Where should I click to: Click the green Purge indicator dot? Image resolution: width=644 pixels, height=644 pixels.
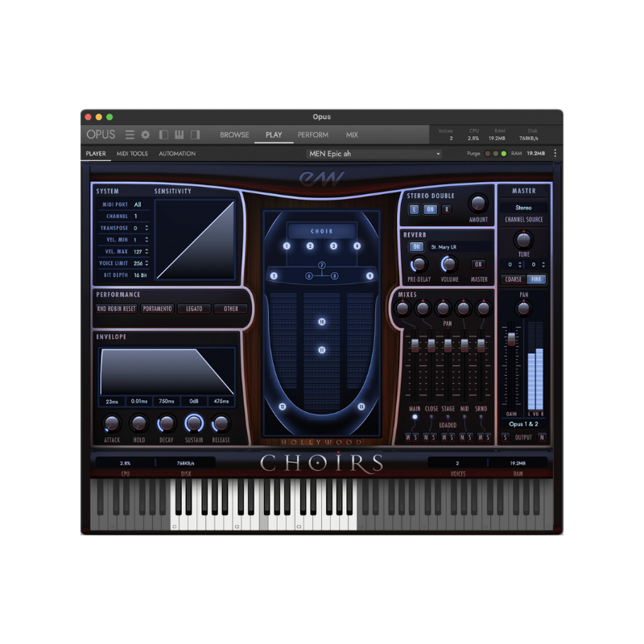pos(504,154)
